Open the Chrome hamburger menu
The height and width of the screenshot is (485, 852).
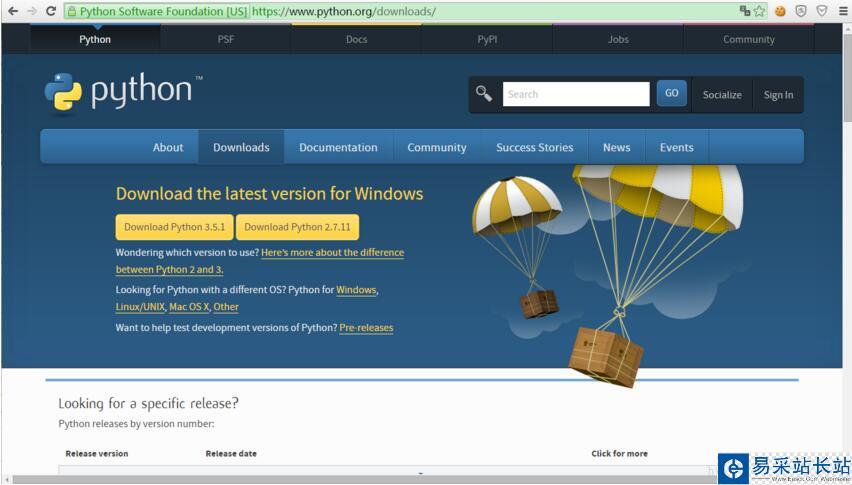[843, 11]
